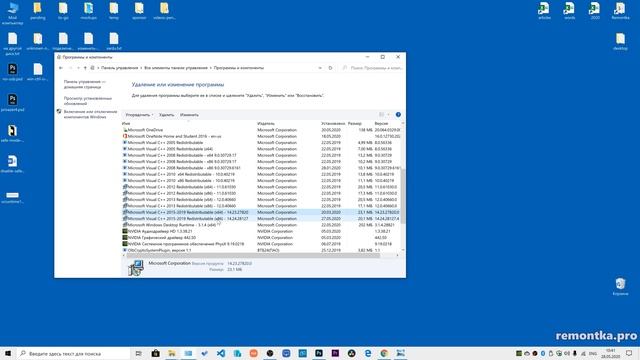The height and width of the screenshot is (360, 640).
Task: Select Visual C++ 2012 Redistributable (x64) row
Action: click(x=261, y=187)
